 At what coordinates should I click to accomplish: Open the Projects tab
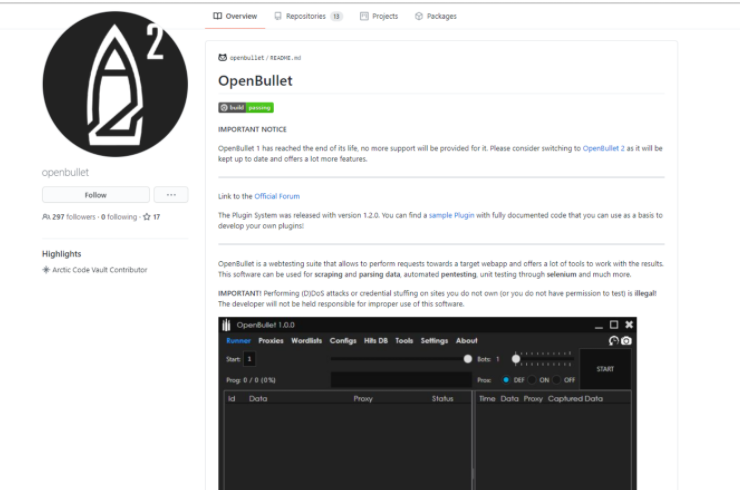tap(378, 16)
